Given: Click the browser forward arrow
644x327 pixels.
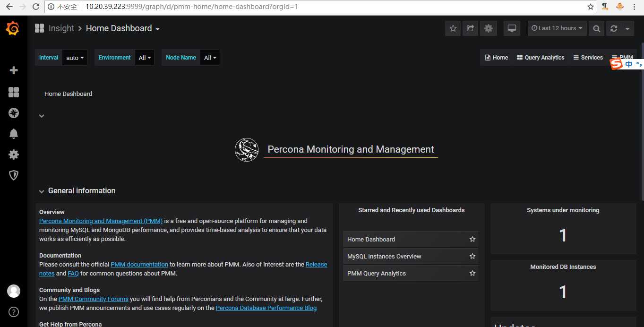Looking at the screenshot, I should pos(22,7).
